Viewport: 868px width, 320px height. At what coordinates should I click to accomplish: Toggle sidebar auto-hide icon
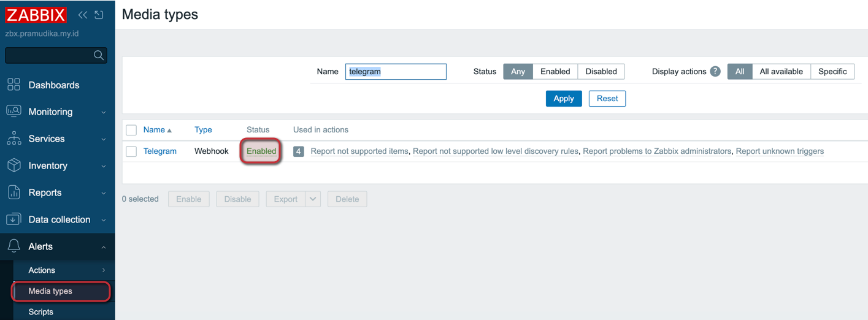click(99, 15)
